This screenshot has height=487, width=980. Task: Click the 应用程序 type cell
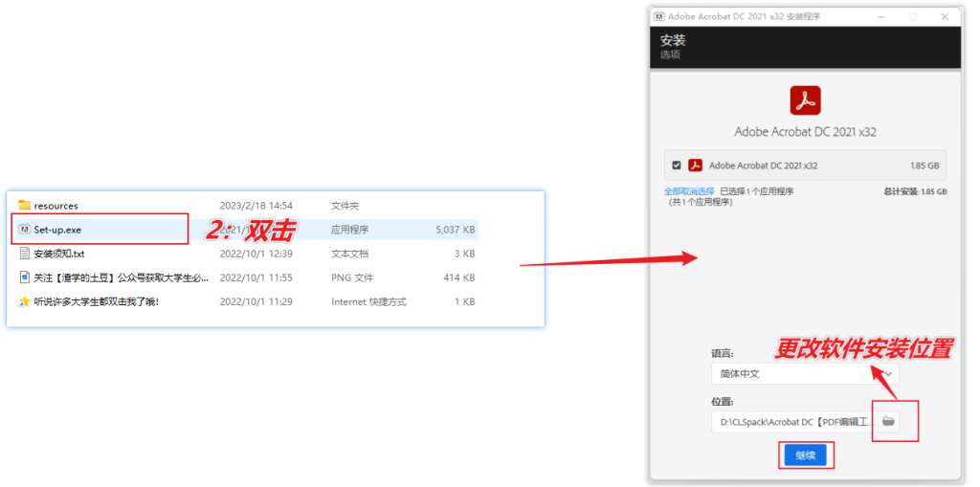tap(350, 230)
